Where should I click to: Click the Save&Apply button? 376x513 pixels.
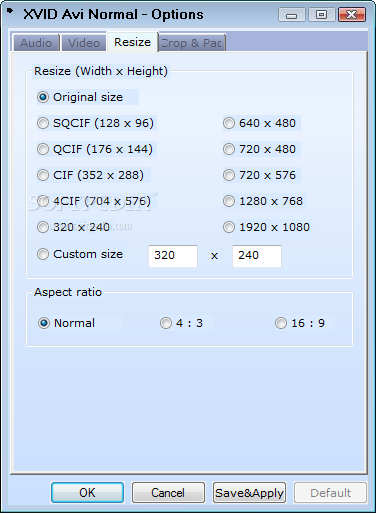(249, 492)
